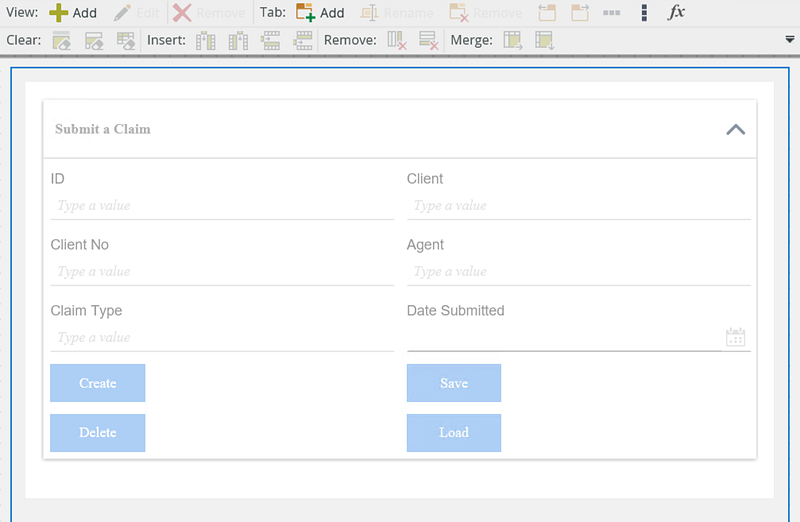This screenshot has width=800, height=522.
Task: Click the Claim Type input field
Action: tap(222, 338)
